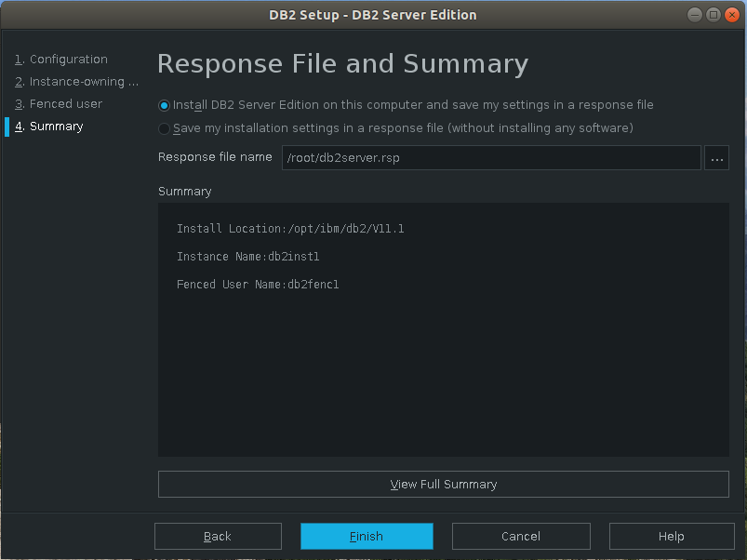This screenshot has height=560, width=747.
Task: Maximize the DB2 Setup window
Action: tap(714, 14)
